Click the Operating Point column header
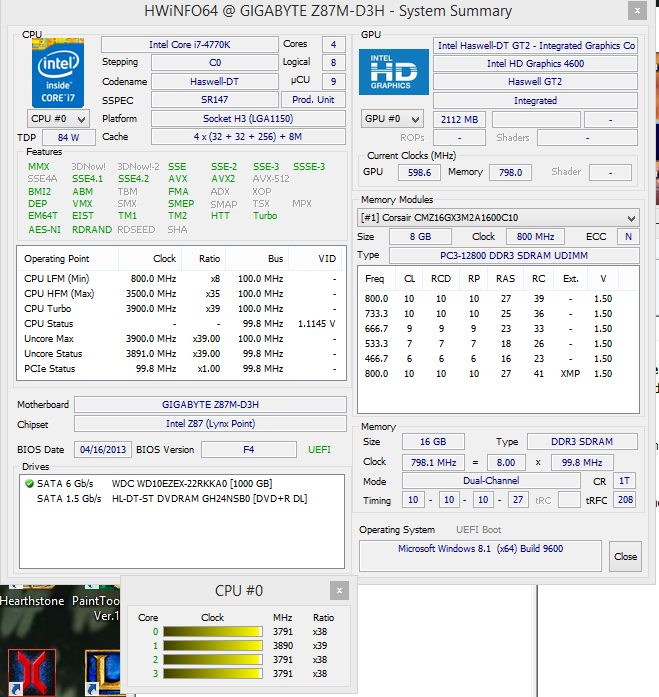Viewport: 659px width, 697px height. (x=68, y=259)
